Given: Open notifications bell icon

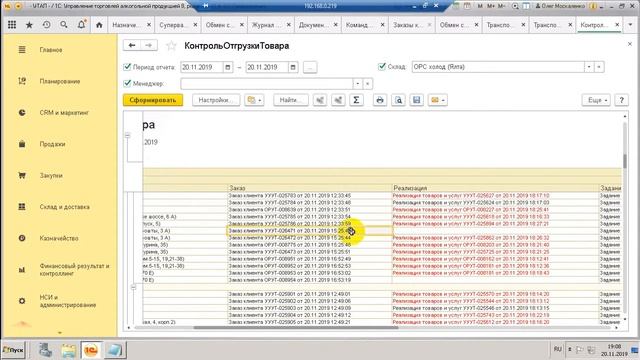Looking at the screenshot, I should (x=81, y=25).
